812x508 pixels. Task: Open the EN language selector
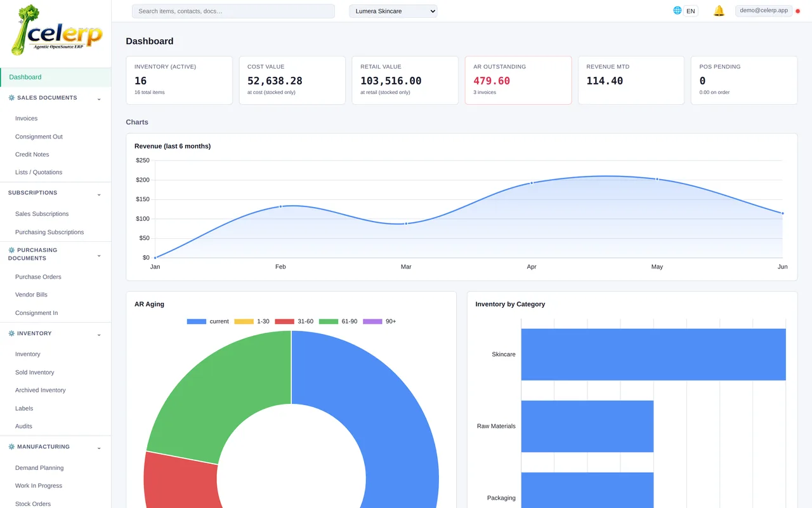point(690,11)
